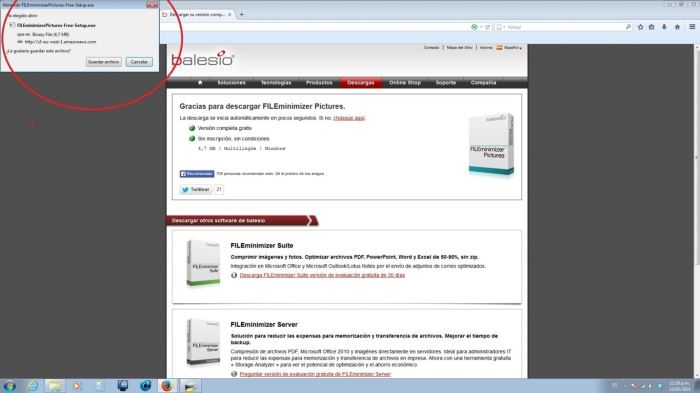Click the Cancelar button in download dialog
The height and width of the screenshot is (393, 700).
point(139,62)
